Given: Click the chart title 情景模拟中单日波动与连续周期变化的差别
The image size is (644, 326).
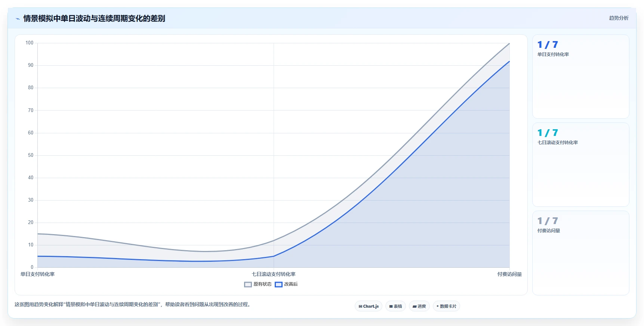Looking at the screenshot, I should [x=94, y=18].
